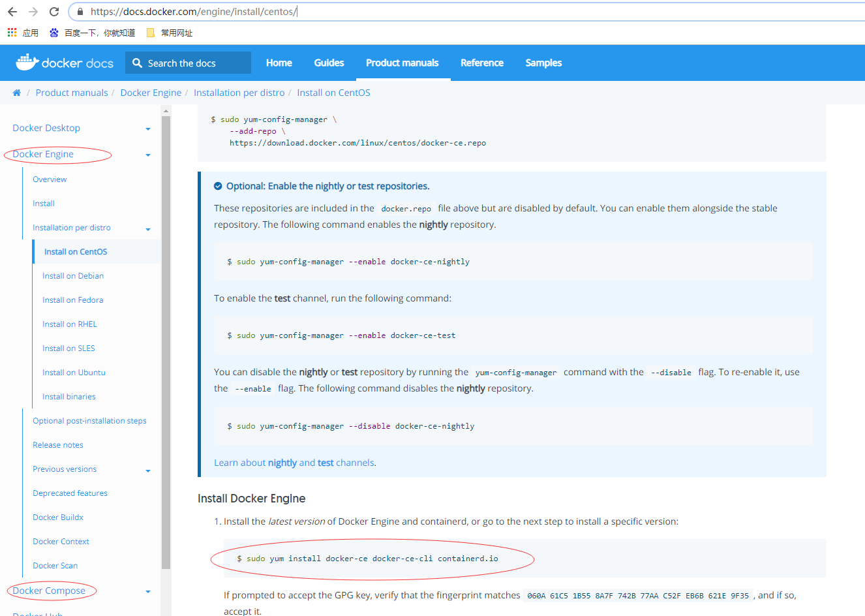Click the browser forward arrow

pos(33,12)
